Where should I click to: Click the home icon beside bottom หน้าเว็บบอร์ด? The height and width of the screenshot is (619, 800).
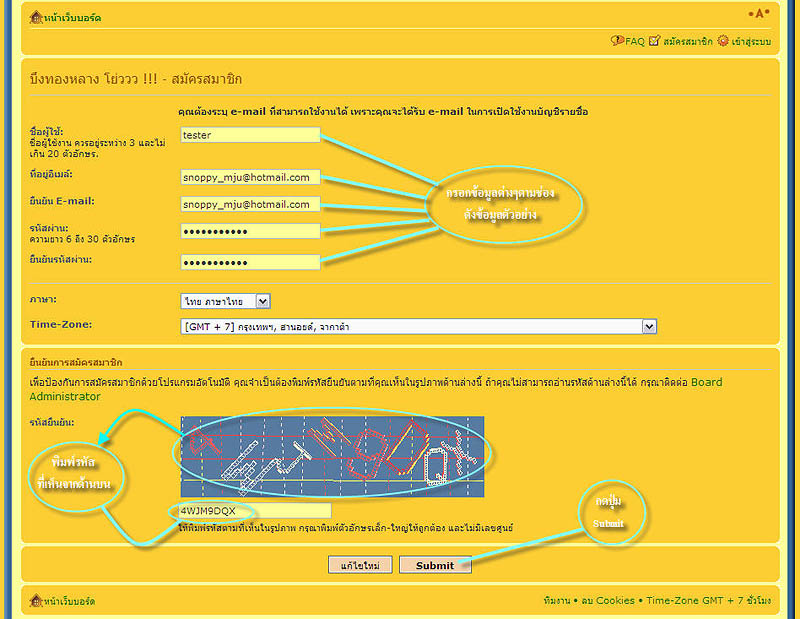[x=36, y=601]
